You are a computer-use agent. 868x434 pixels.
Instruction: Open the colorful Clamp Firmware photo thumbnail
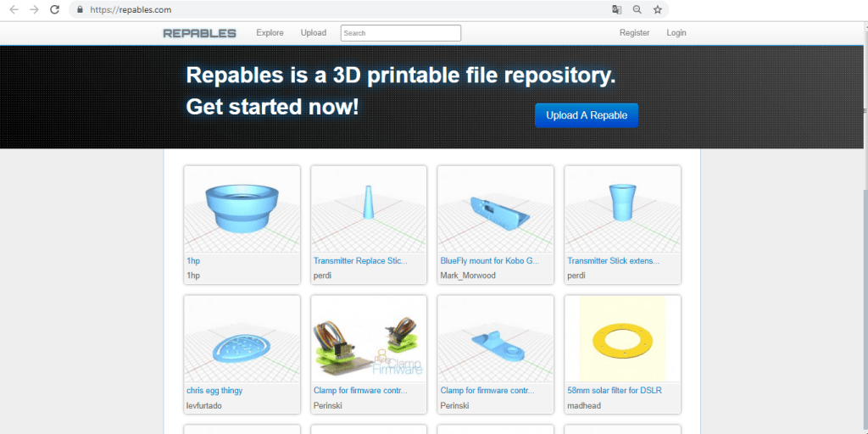tap(369, 339)
